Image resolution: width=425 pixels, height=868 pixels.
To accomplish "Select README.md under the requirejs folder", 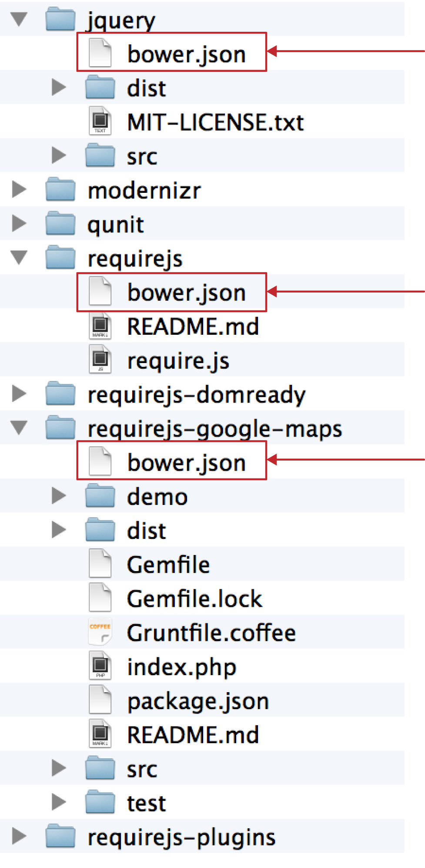I will 193,326.
